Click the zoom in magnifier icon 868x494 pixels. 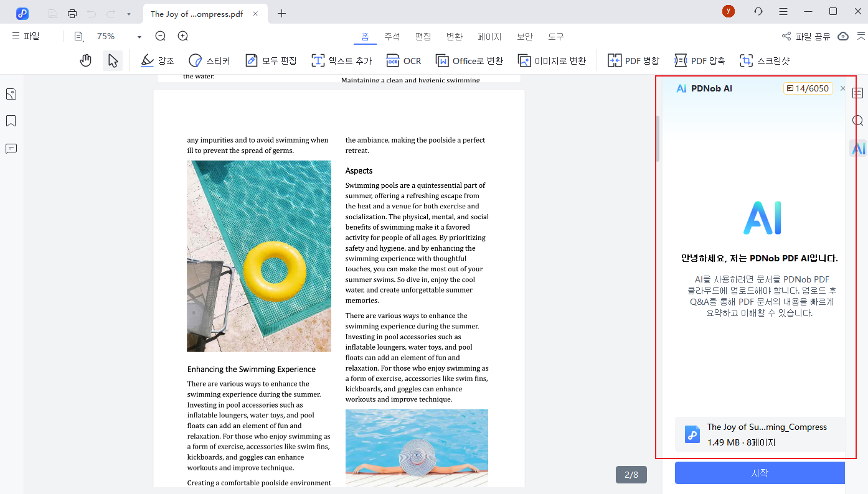point(183,36)
